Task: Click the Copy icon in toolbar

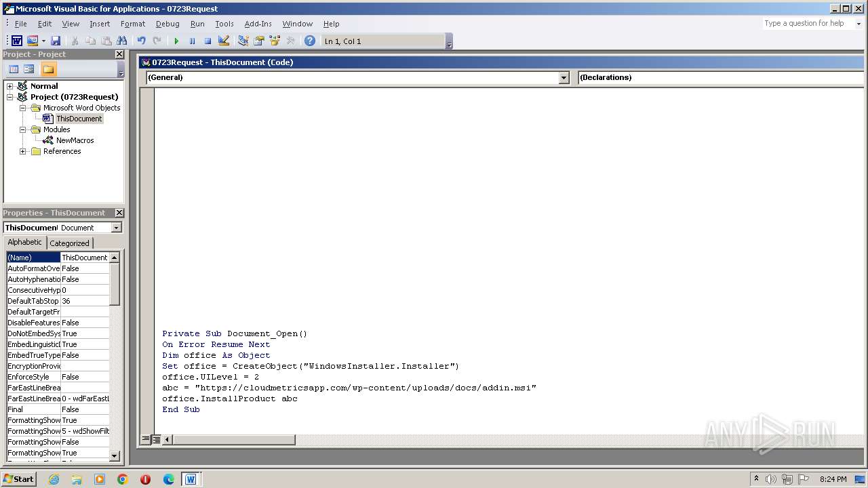Action: (90, 41)
